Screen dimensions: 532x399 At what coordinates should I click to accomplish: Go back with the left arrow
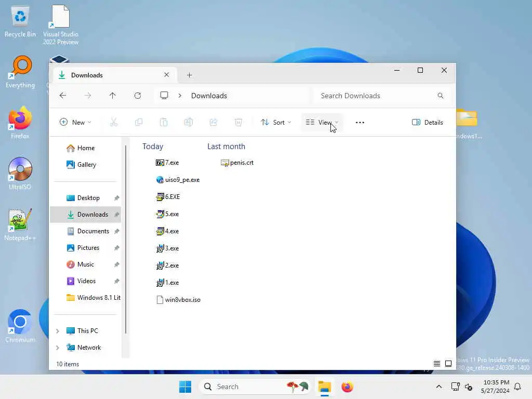point(63,96)
